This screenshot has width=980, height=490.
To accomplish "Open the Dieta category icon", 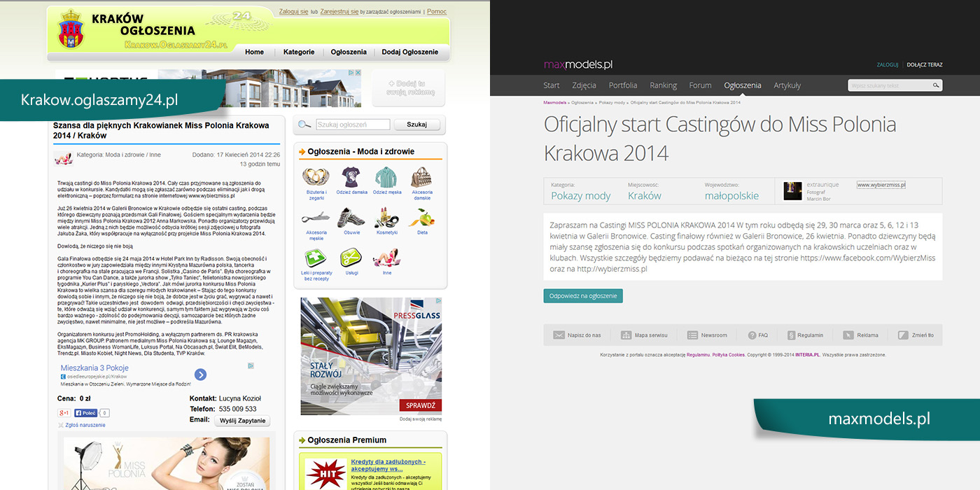I will click(x=421, y=218).
